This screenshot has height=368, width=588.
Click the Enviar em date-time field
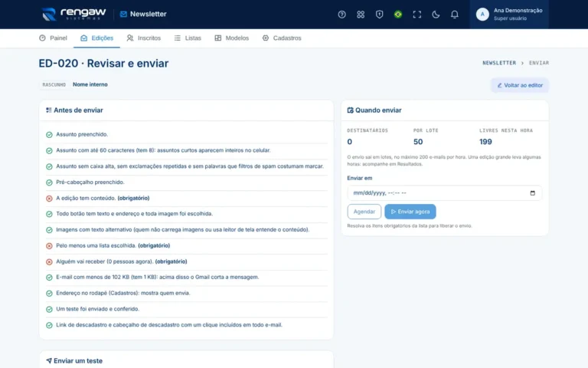(x=444, y=192)
